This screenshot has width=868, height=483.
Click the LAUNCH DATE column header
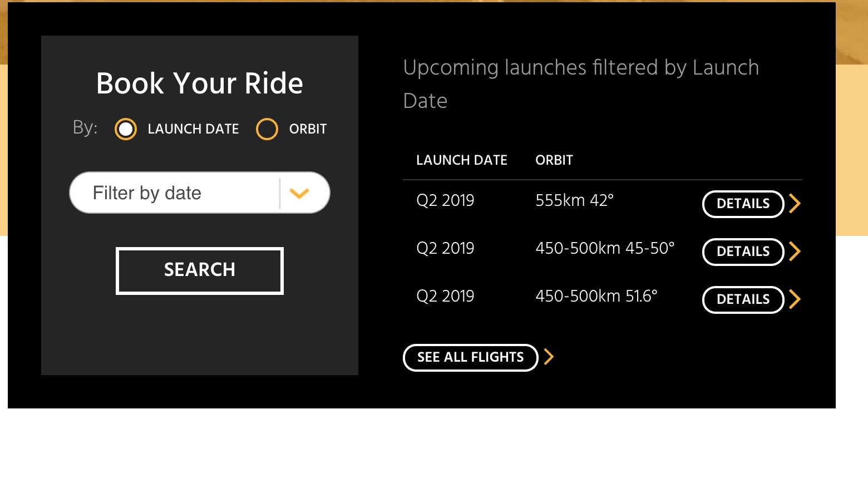[462, 160]
